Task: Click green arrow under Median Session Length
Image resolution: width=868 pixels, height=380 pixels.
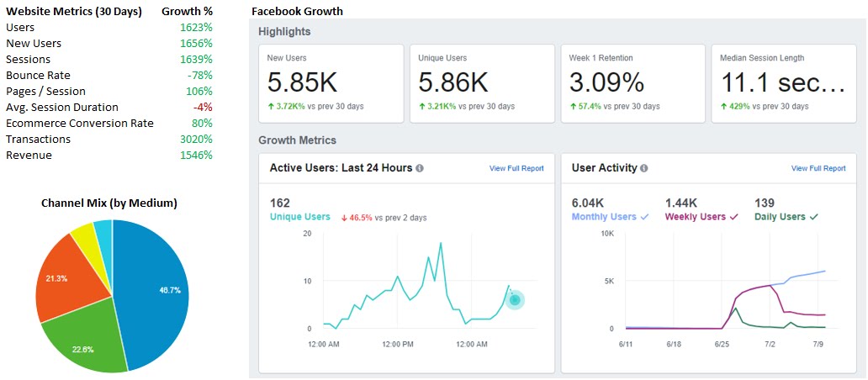Action: click(723, 106)
